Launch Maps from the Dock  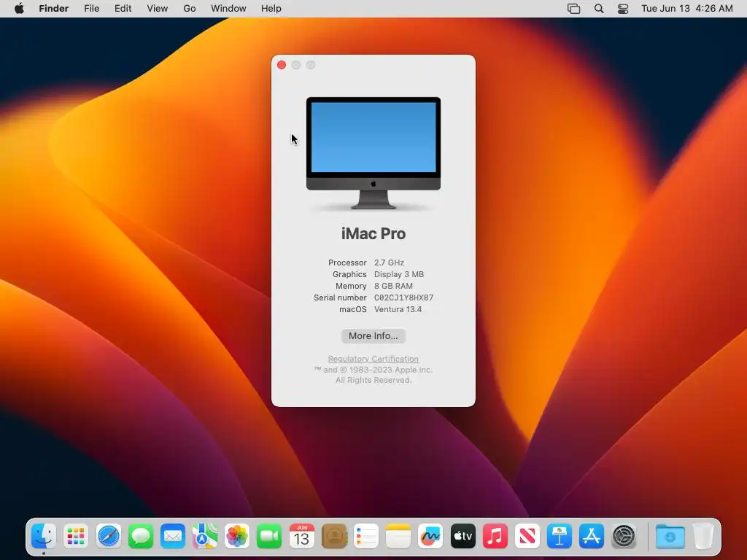(205, 536)
